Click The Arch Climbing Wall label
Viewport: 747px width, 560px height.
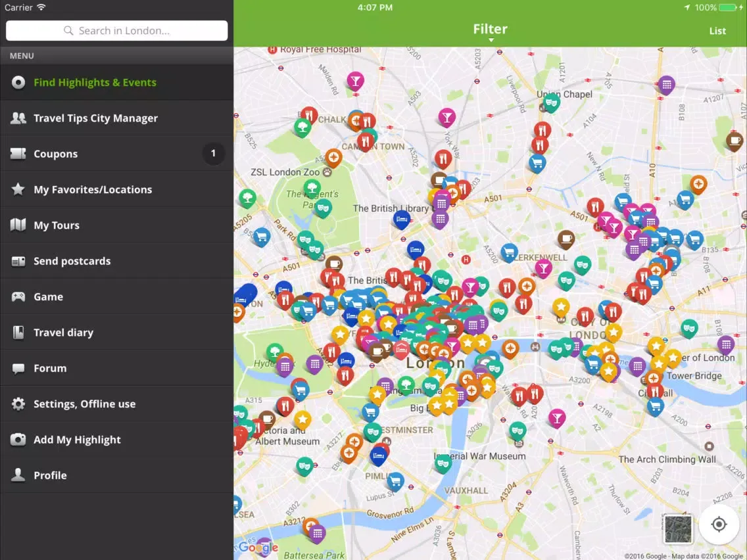(x=667, y=459)
